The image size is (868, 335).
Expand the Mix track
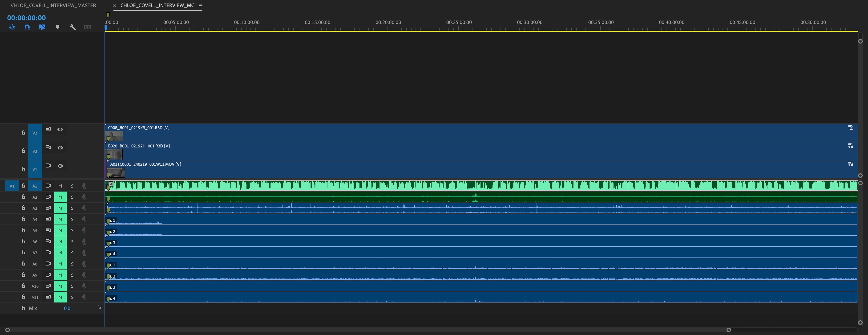99,307
